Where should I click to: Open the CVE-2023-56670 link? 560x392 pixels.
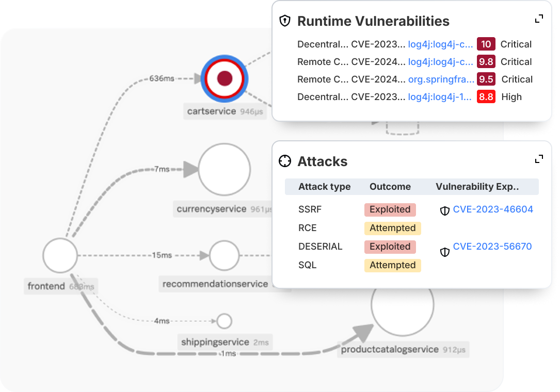492,247
